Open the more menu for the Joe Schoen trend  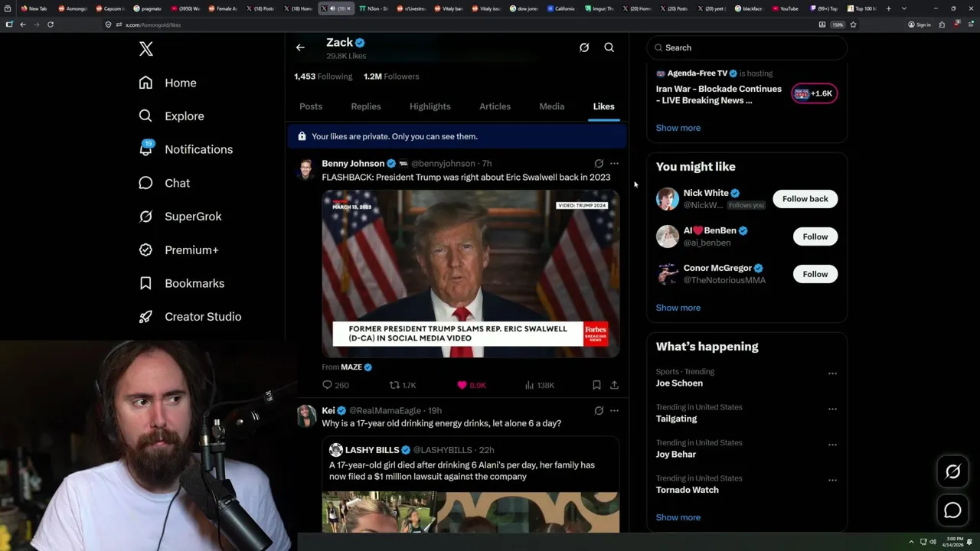click(832, 373)
